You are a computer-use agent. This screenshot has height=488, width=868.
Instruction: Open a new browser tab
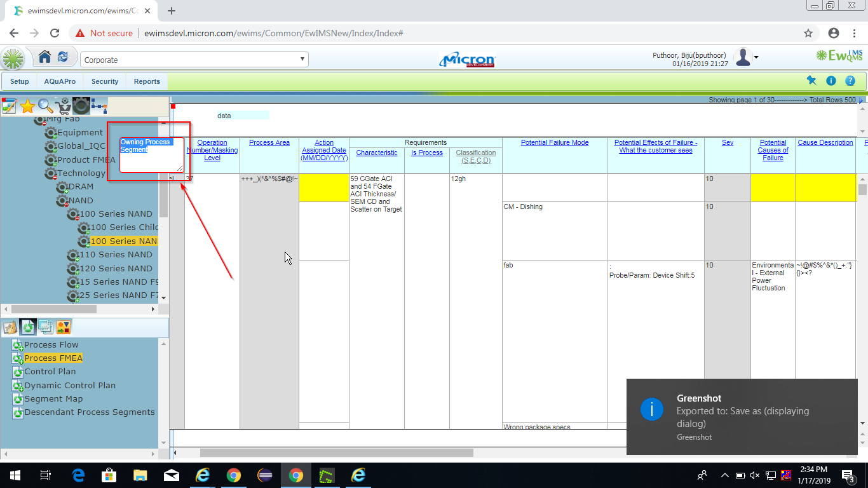click(x=172, y=11)
